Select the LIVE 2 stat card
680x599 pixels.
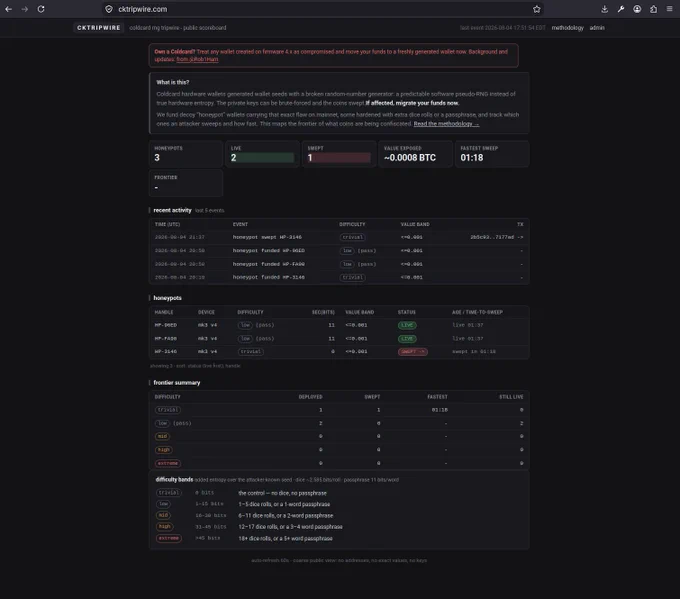(262, 154)
